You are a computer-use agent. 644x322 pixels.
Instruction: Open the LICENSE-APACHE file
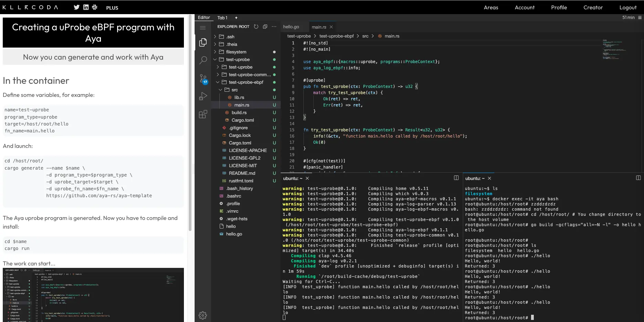tap(246, 150)
